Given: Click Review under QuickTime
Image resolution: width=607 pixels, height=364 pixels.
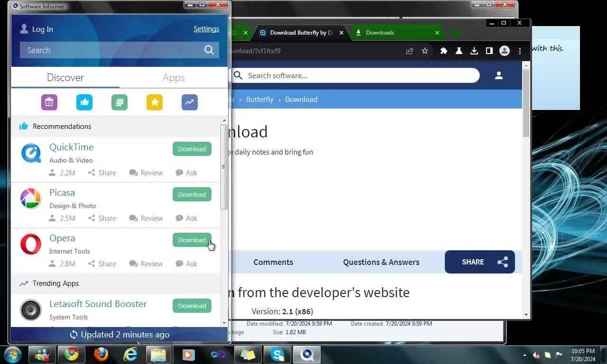Looking at the screenshot, I should tap(146, 173).
